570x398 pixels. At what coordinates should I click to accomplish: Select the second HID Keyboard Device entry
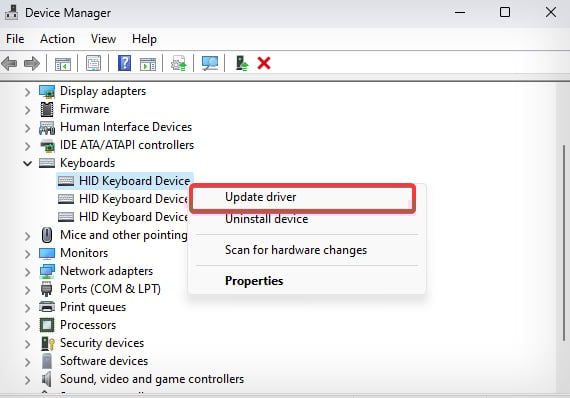click(123, 199)
